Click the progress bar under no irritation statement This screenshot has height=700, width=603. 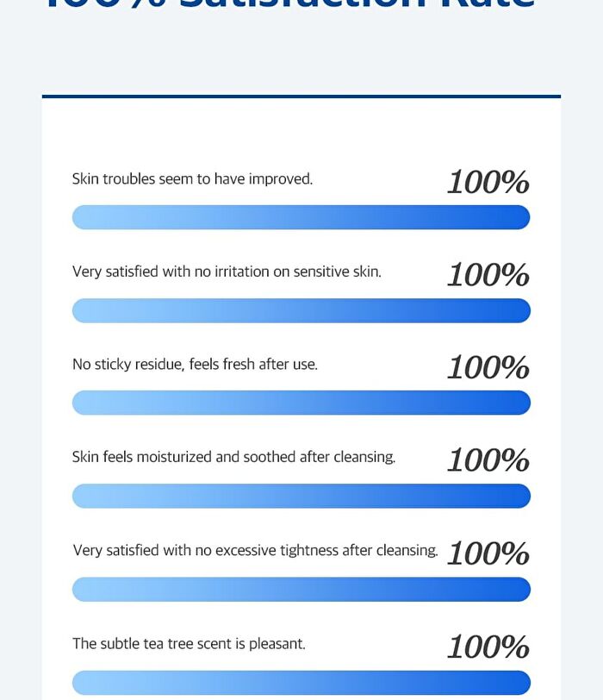[301, 310]
